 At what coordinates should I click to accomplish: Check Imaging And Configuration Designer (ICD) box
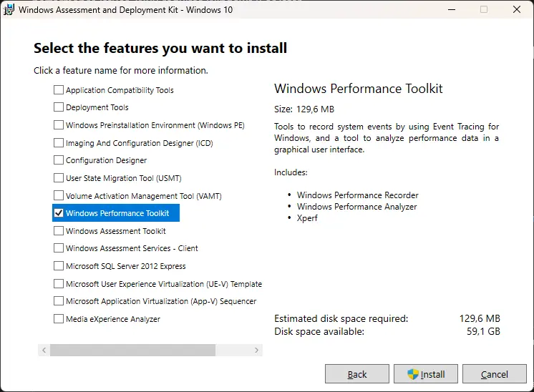(59, 143)
